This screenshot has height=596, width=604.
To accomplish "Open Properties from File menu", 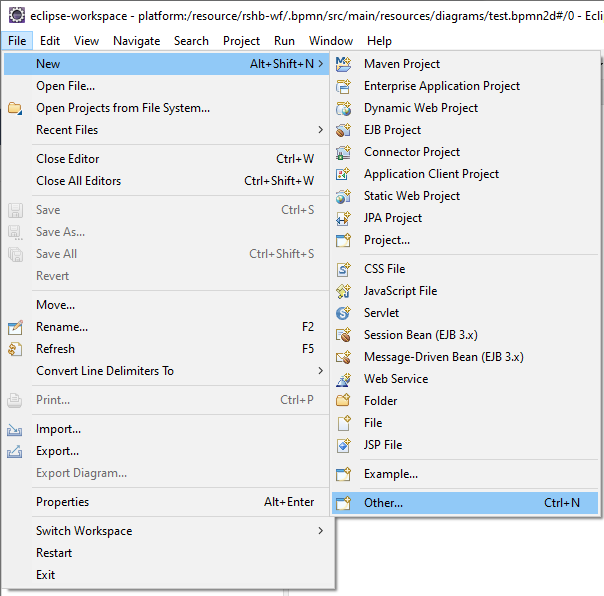I will pos(166,502).
